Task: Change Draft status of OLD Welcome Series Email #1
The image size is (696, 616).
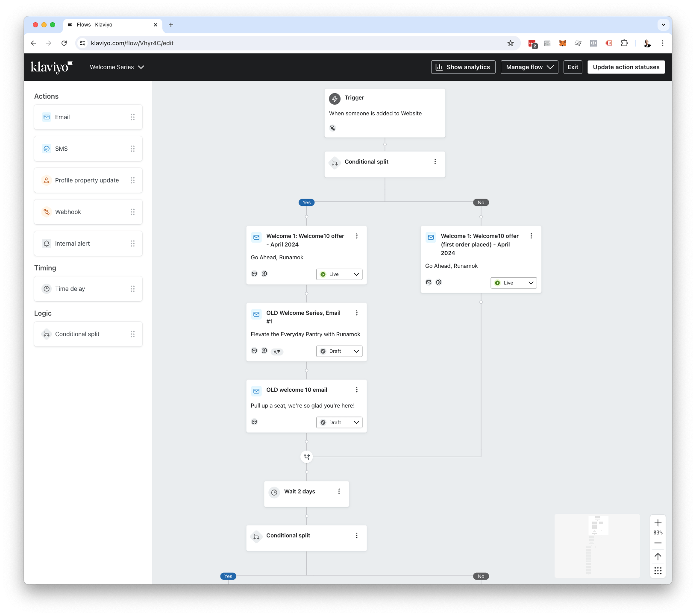Action: (x=339, y=351)
